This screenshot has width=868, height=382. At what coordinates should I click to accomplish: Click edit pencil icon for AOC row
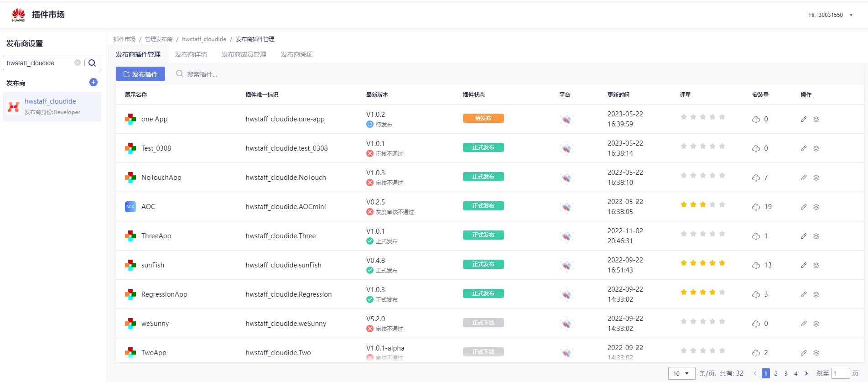coord(804,207)
